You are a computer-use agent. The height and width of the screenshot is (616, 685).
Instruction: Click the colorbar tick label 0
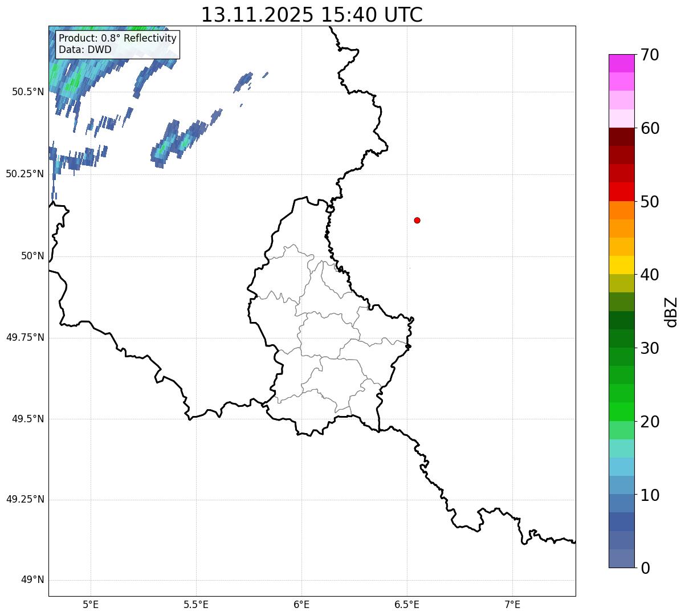pos(645,568)
